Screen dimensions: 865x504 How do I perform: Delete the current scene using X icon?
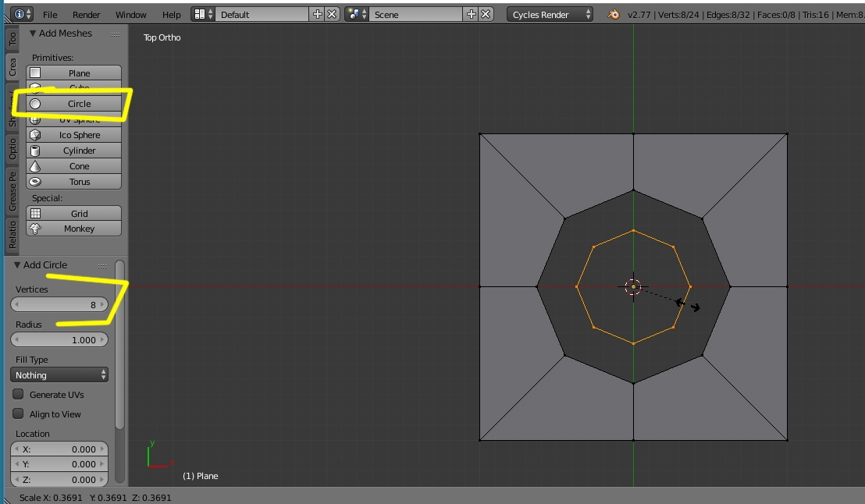coord(486,14)
